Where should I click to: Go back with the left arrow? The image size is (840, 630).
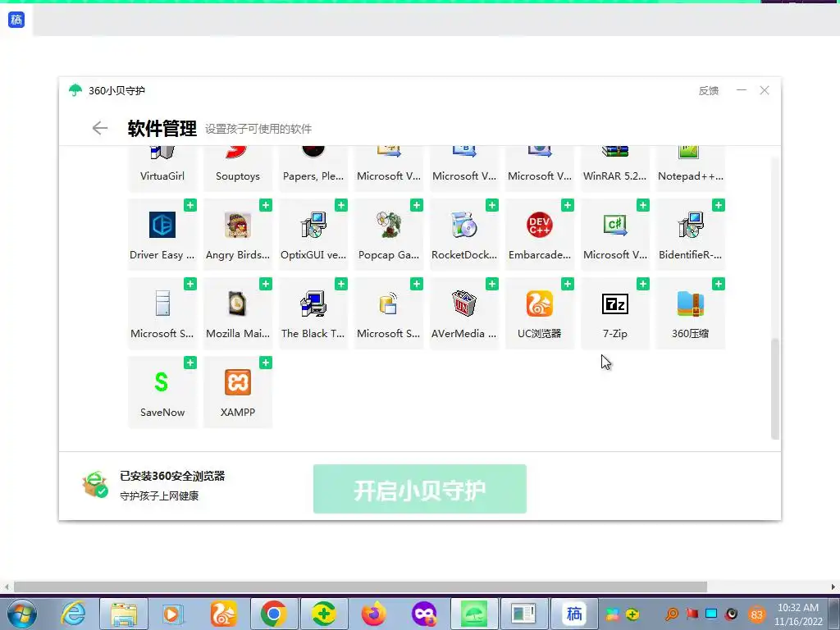point(99,128)
